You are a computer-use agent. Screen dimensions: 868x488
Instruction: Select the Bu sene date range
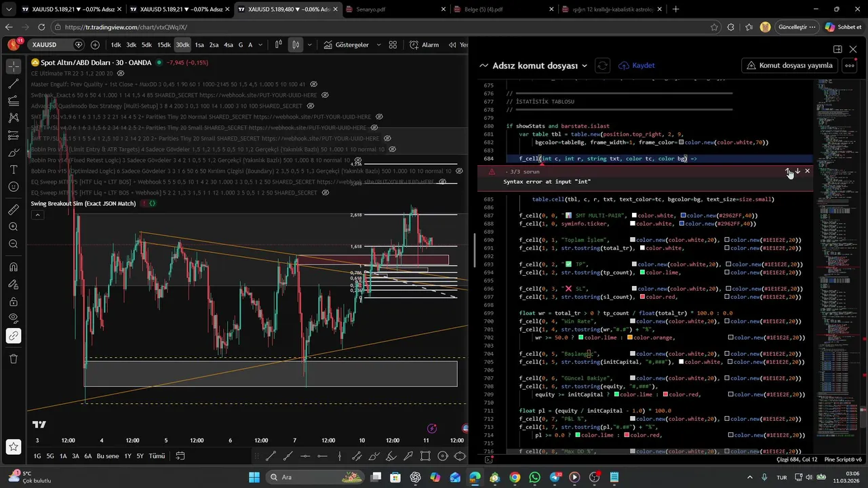[x=108, y=456]
